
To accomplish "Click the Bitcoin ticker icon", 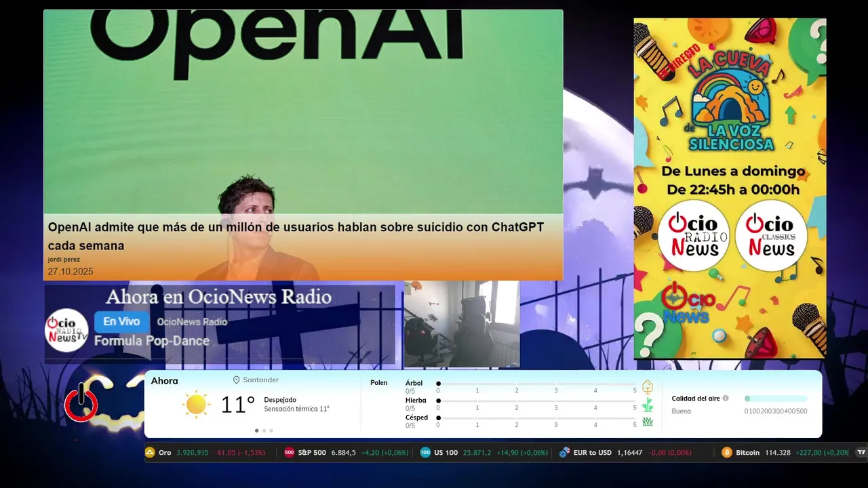I will point(727,452).
